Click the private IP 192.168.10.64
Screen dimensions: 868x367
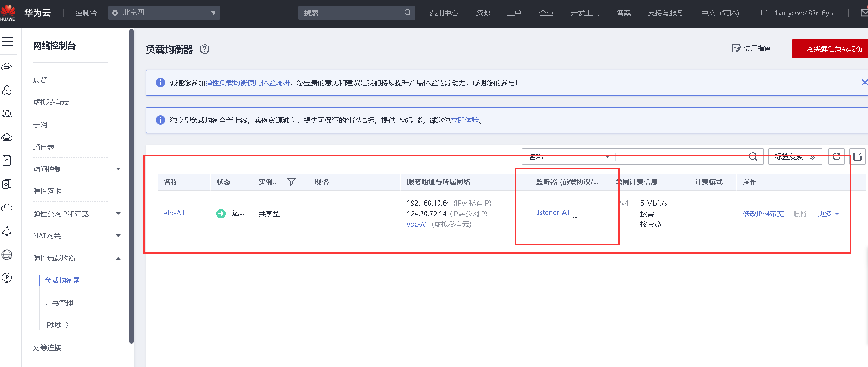click(429, 203)
